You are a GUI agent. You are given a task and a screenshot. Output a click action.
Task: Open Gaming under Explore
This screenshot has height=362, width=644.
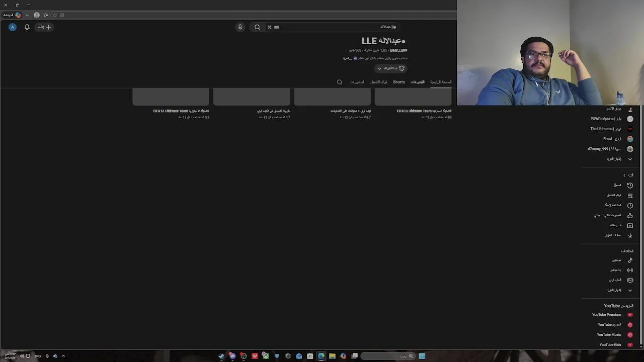pos(611,280)
